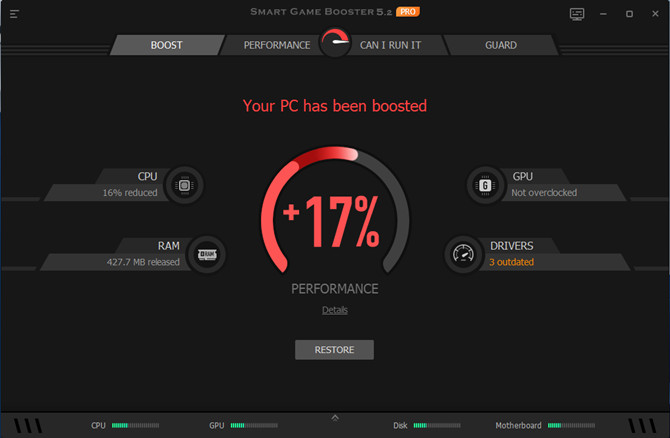Select the BOOST tab
670x438 pixels.
pos(167,45)
